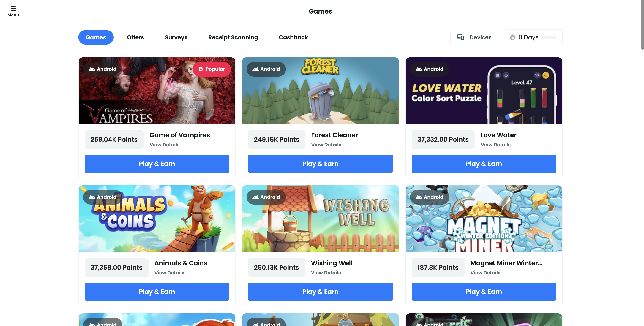The width and height of the screenshot is (644, 326).
Task: Click the Animals & Coins banner image
Action: point(157,219)
